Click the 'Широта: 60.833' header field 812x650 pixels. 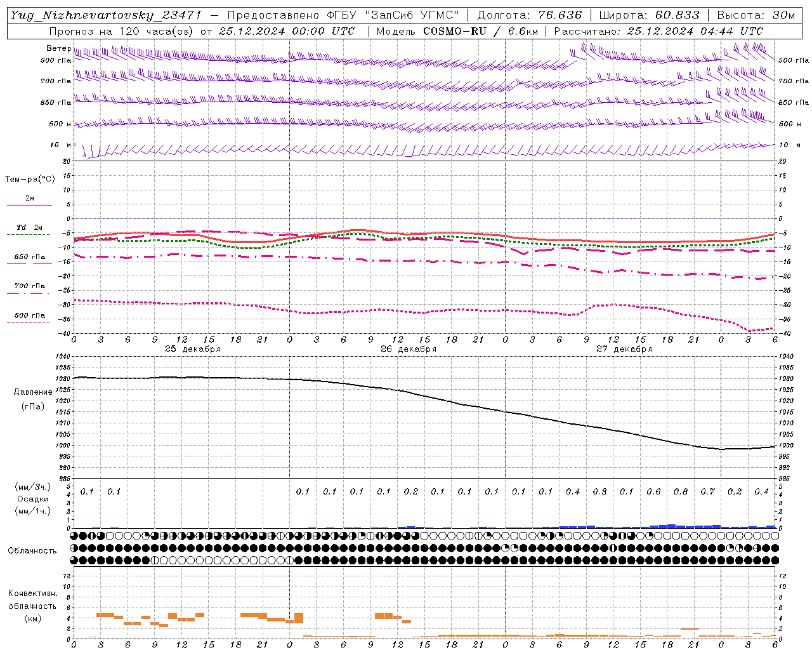pyautogui.click(x=649, y=15)
